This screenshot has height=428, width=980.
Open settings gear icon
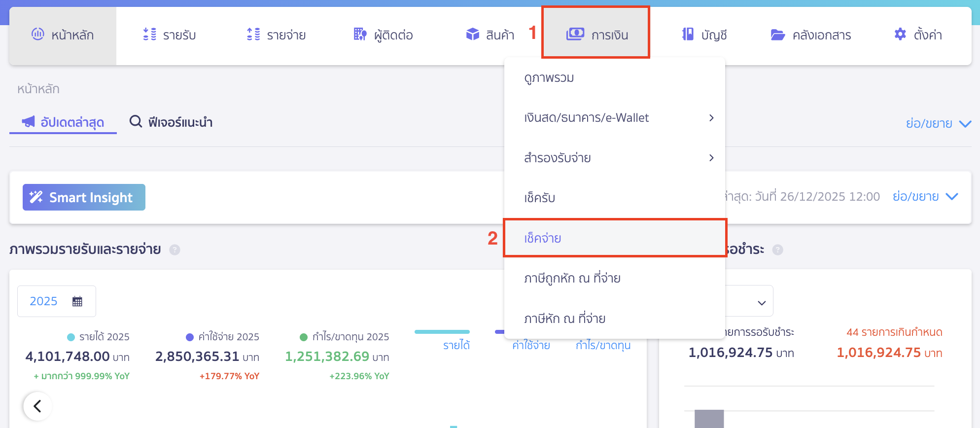click(x=900, y=35)
